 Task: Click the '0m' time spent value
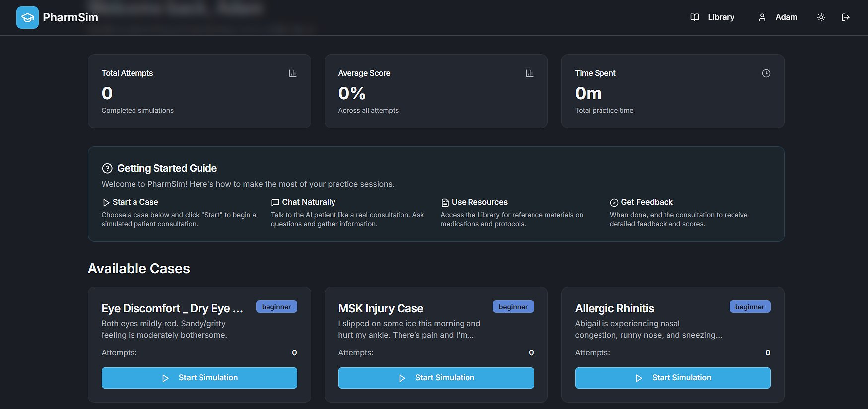[588, 93]
